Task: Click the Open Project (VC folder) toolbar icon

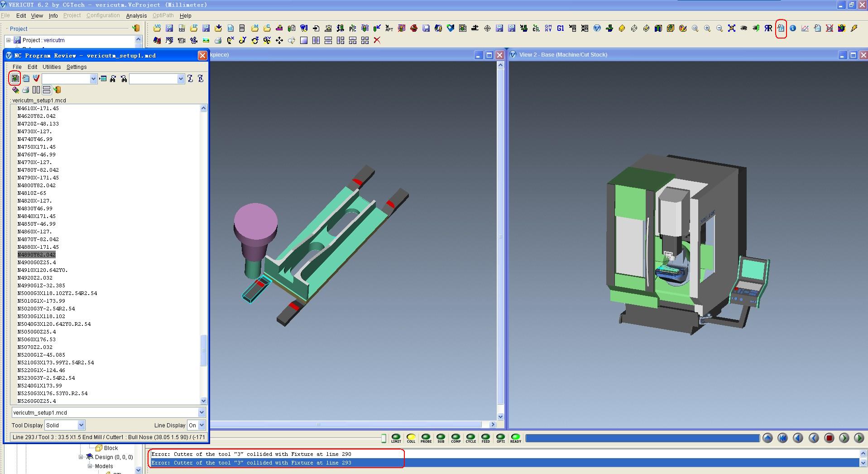Action: 157,28
